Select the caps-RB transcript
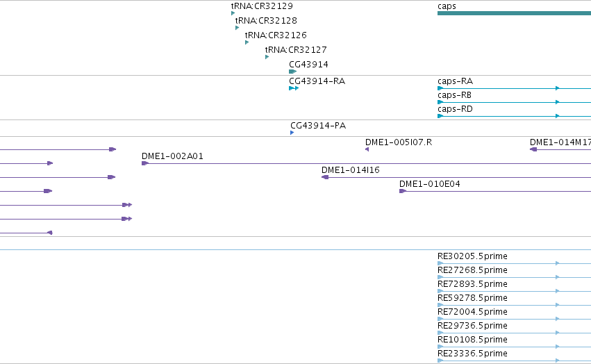 click(514, 102)
